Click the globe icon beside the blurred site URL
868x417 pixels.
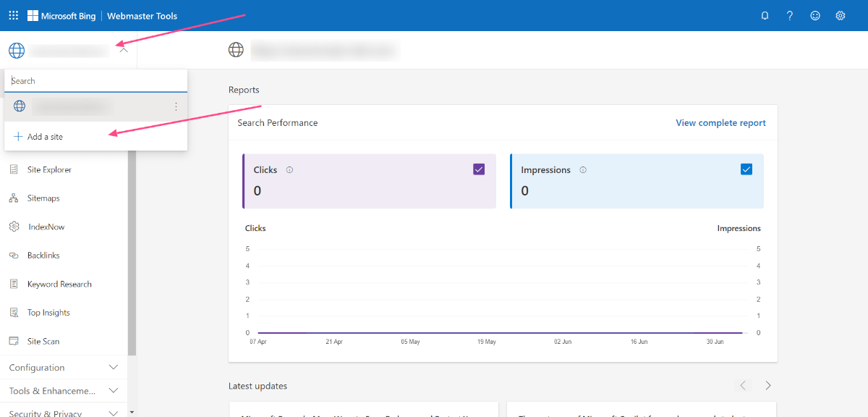[236, 50]
